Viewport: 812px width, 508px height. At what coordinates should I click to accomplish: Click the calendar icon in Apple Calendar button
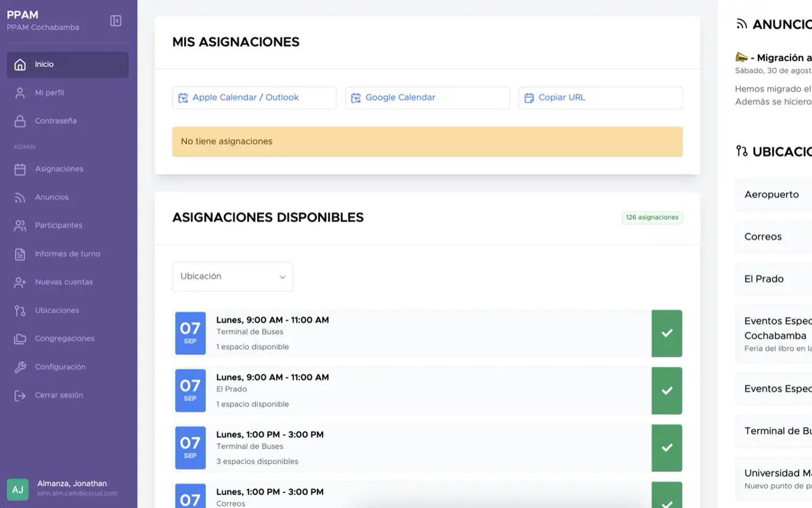[x=183, y=98]
